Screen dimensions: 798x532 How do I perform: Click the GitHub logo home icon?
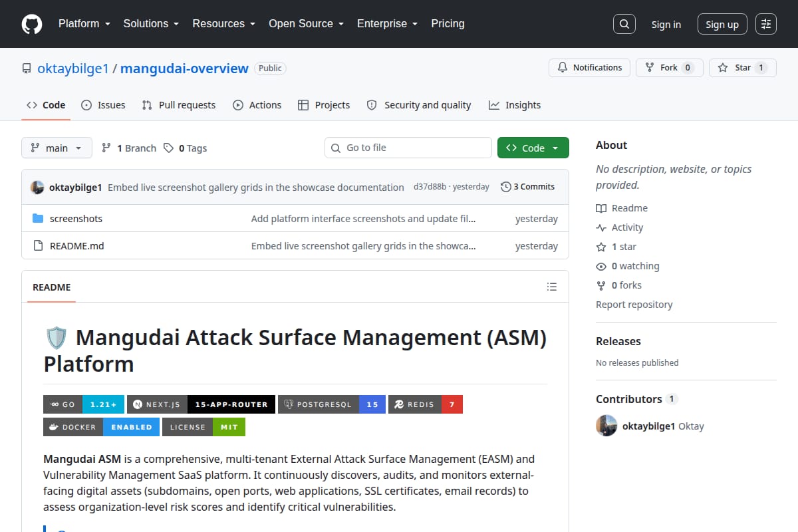32,24
